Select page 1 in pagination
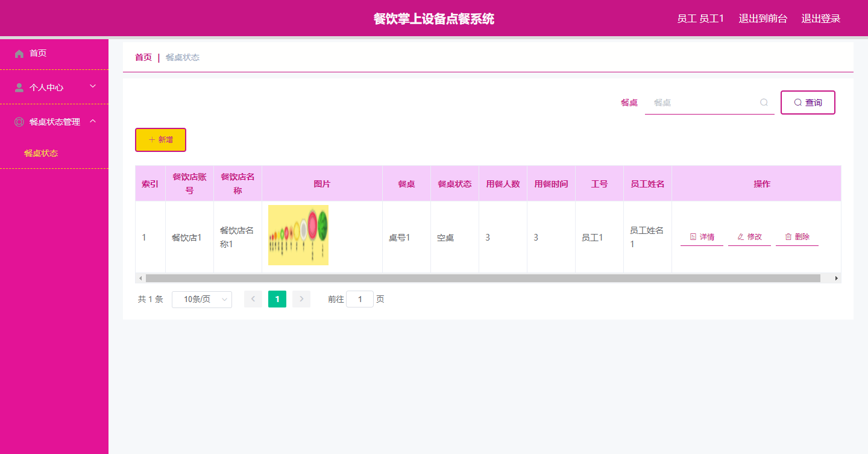The image size is (868, 454). coord(277,299)
